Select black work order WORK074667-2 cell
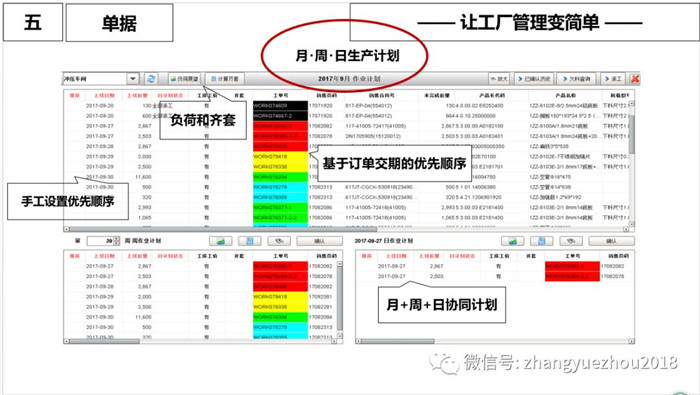 280,116
